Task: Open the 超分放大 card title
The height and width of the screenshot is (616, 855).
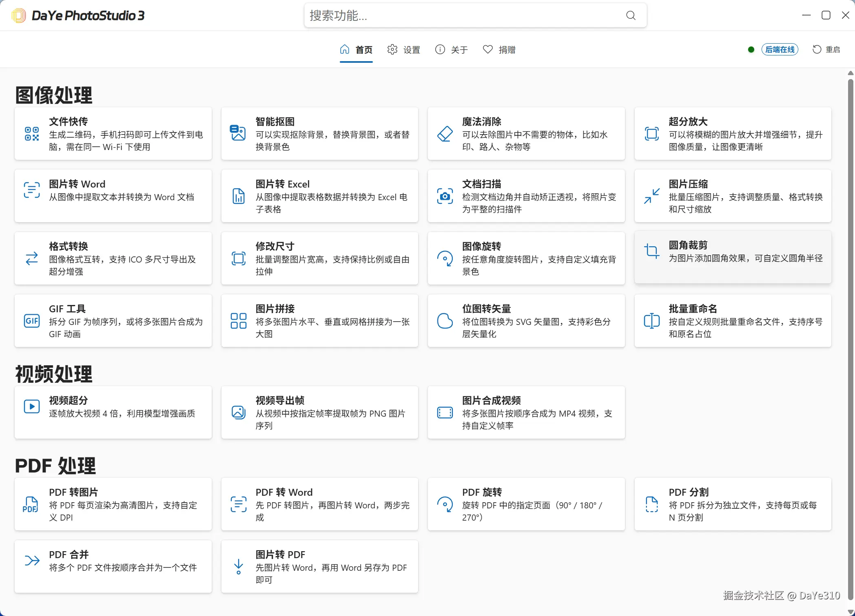Action: [688, 121]
